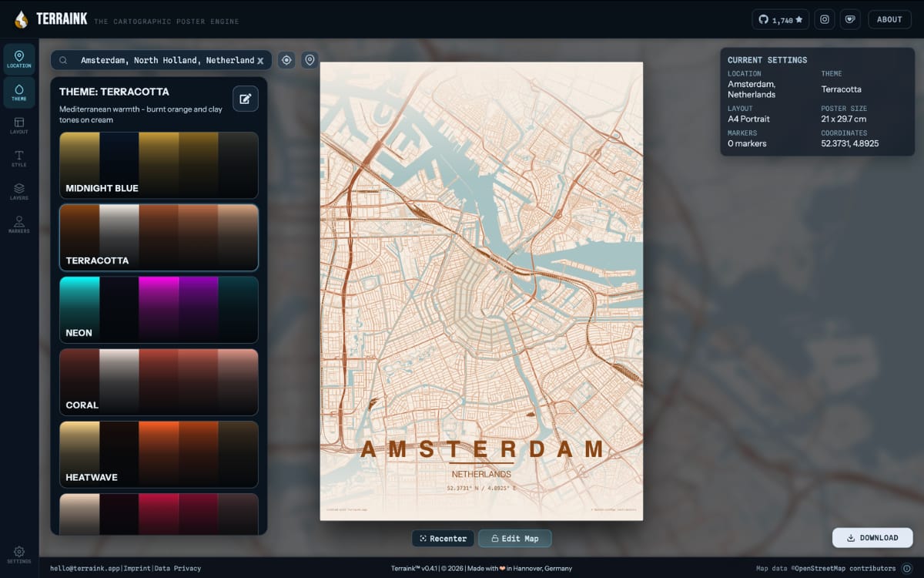Open the Data Privacy link
Image resolution: width=924 pixels, height=578 pixels.
click(x=178, y=569)
